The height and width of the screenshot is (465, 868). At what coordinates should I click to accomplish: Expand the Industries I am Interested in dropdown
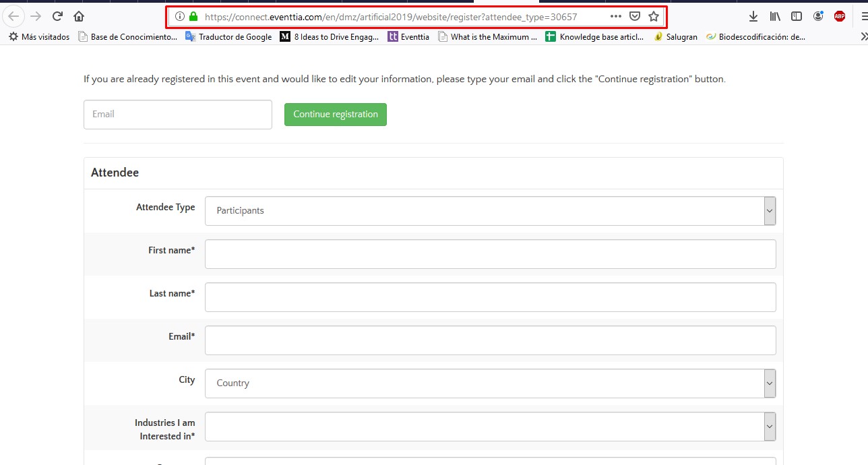490,427
